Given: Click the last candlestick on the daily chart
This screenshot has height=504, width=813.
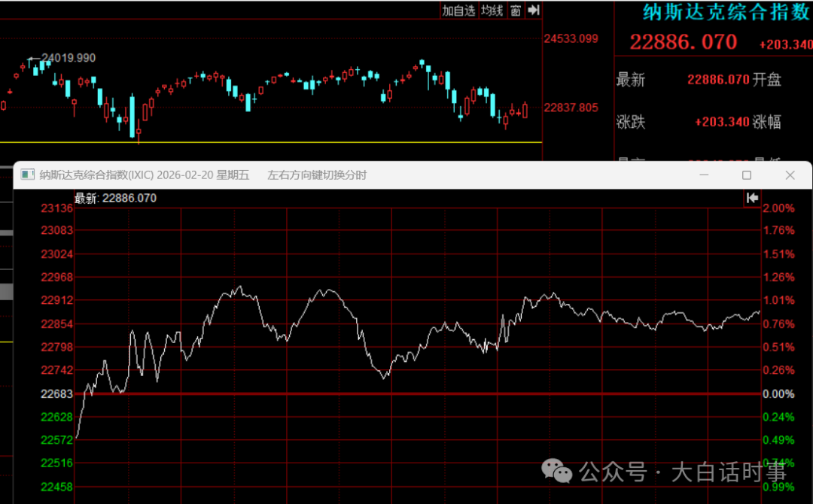Looking at the screenshot, I should 525,110.
